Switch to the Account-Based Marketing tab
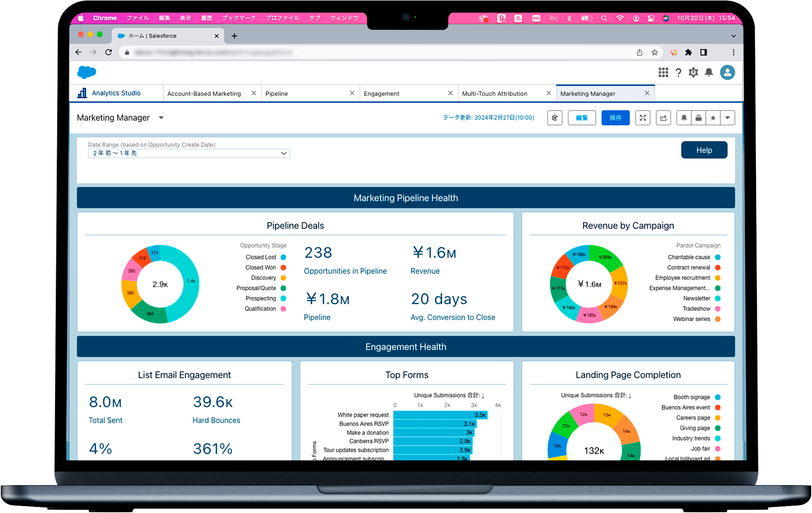 pyautogui.click(x=204, y=94)
